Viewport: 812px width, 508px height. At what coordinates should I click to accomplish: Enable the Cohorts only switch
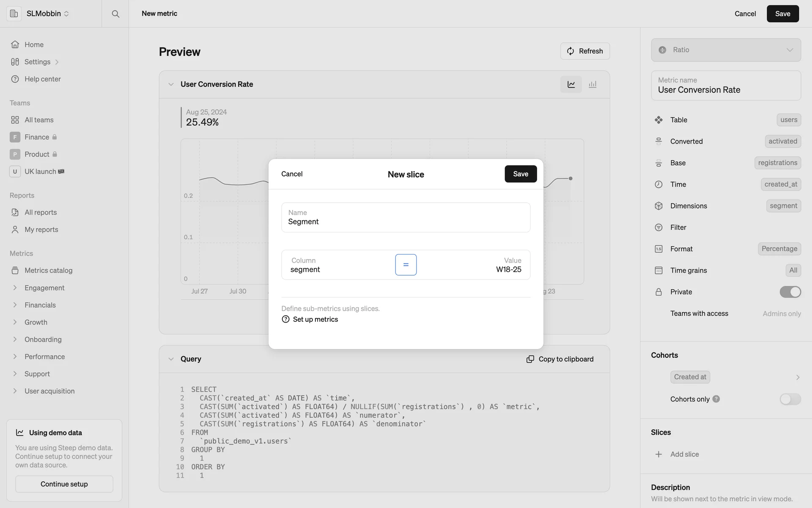[x=790, y=399]
